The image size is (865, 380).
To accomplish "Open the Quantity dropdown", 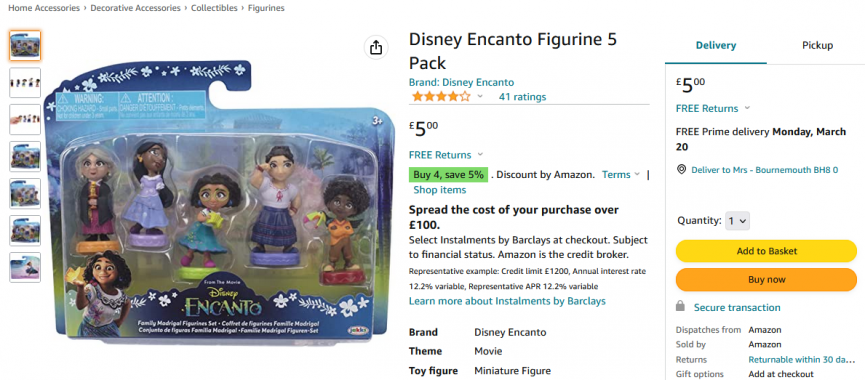I will point(737,221).
